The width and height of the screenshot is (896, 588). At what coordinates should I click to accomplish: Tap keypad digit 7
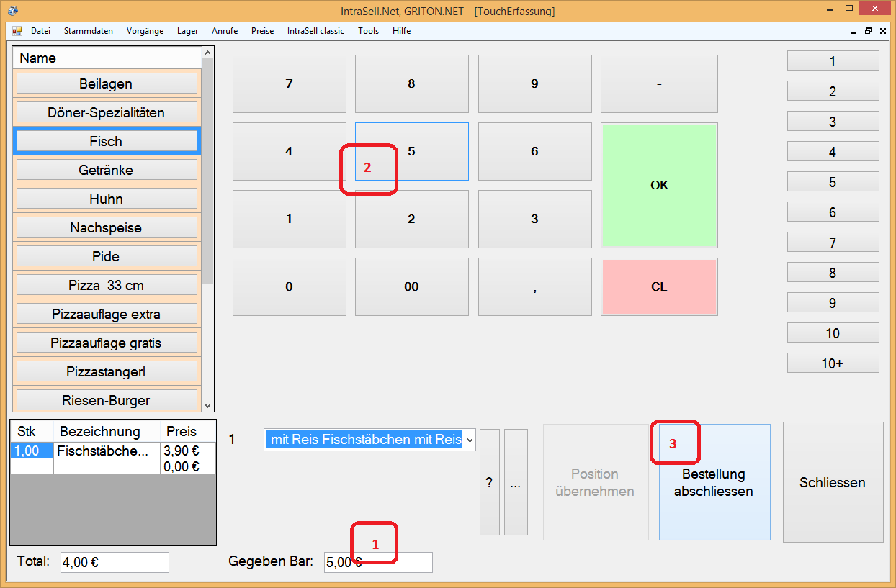[289, 83]
